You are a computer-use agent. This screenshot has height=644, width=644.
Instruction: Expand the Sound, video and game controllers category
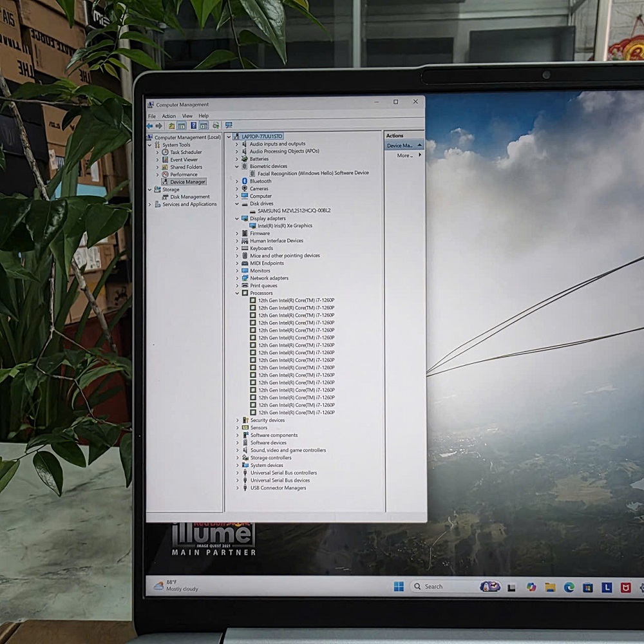click(238, 450)
